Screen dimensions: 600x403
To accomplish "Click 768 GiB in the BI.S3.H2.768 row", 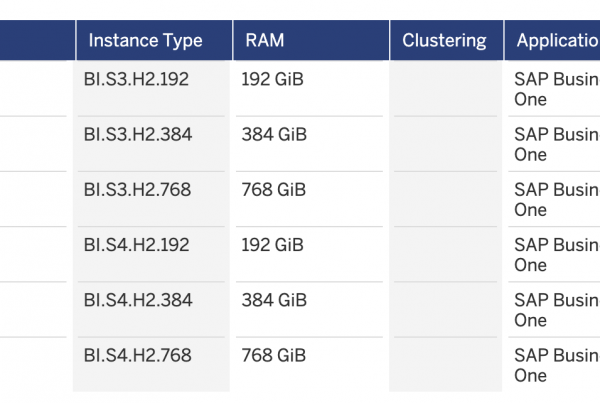I will pyautogui.click(x=274, y=189).
